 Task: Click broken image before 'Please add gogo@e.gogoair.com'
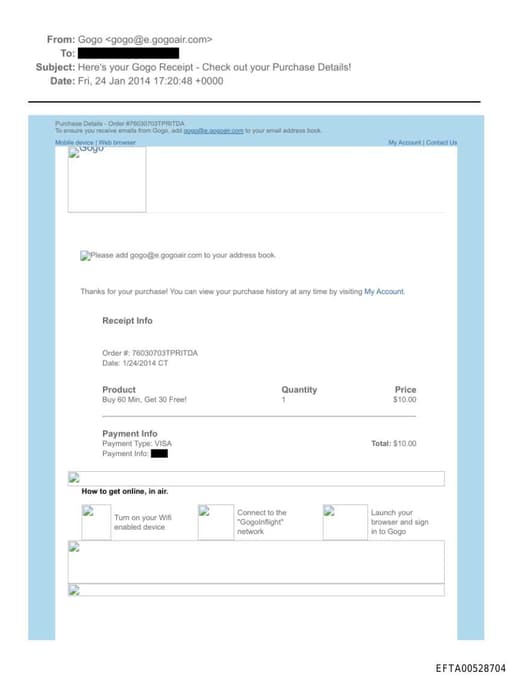85,256
